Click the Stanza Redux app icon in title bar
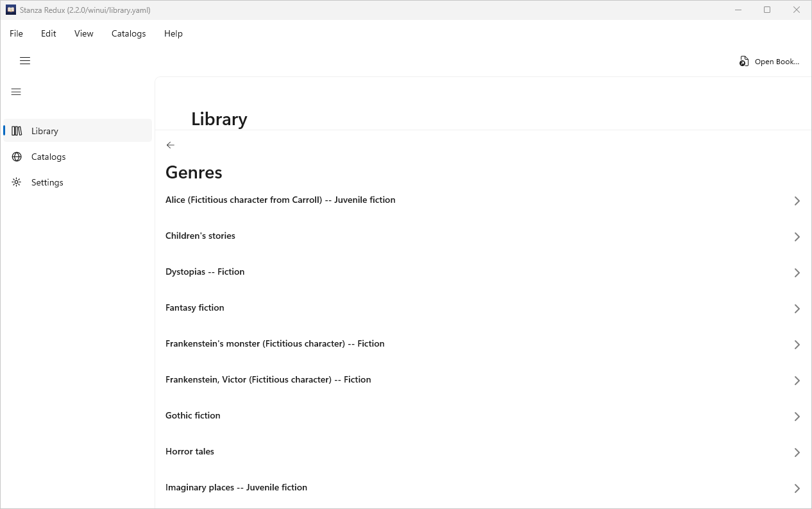The width and height of the screenshot is (812, 509). (x=11, y=10)
